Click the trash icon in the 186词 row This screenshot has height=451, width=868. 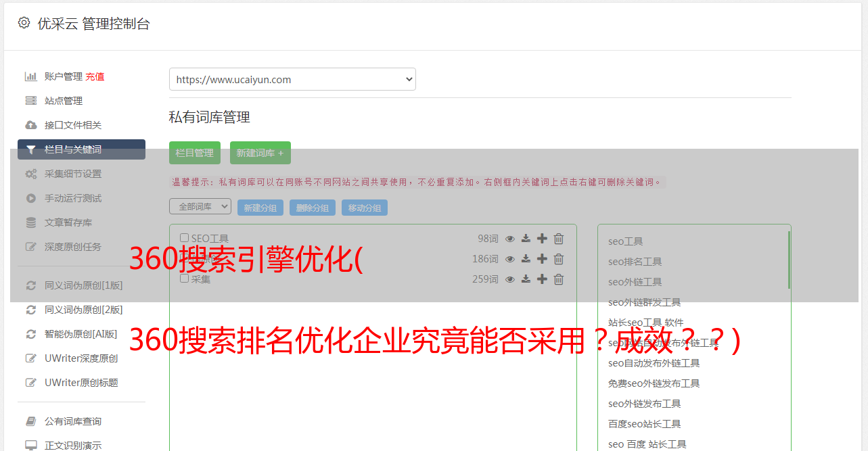[x=559, y=259]
